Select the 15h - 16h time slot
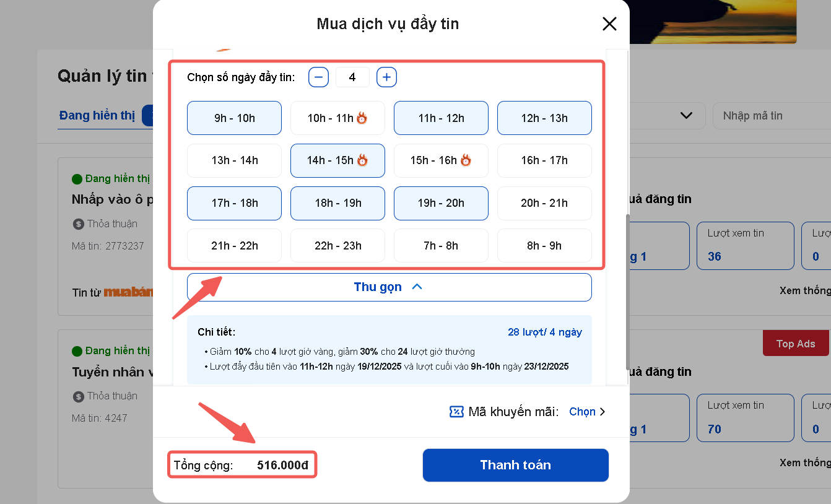Image resolution: width=831 pixels, height=504 pixels. [441, 160]
